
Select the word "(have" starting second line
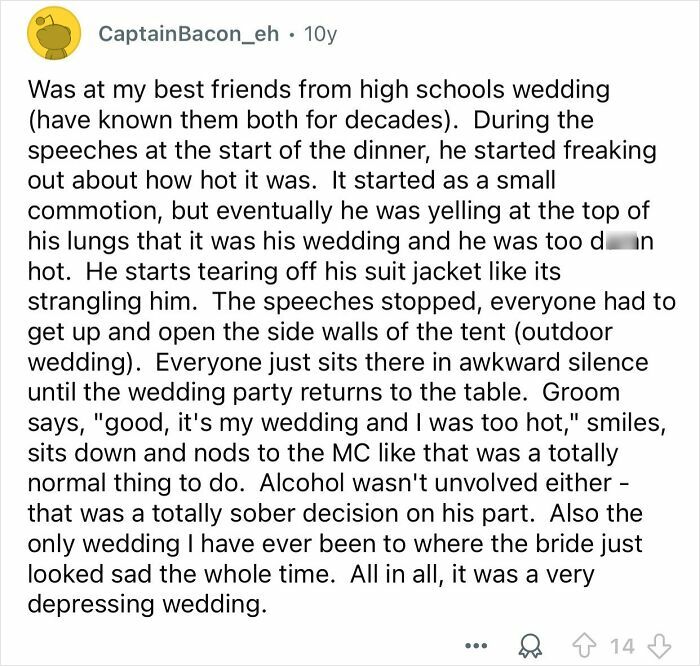59,120
